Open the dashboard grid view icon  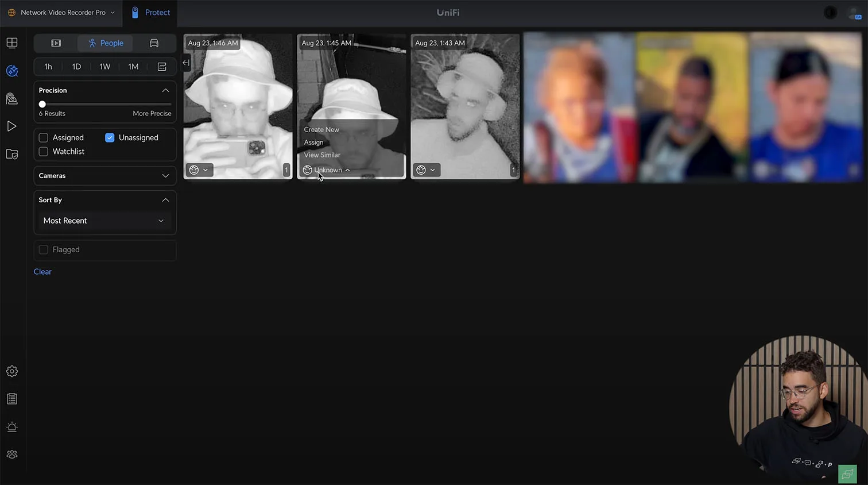pyautogui.click(x=12, y=43)
